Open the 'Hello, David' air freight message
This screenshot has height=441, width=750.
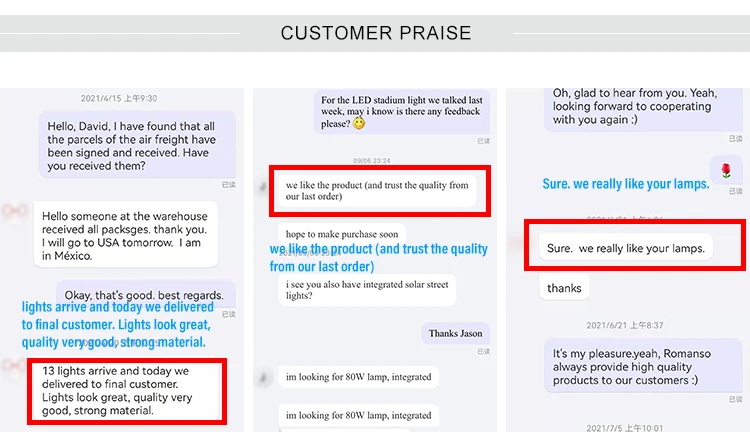(x=137, y=144)
